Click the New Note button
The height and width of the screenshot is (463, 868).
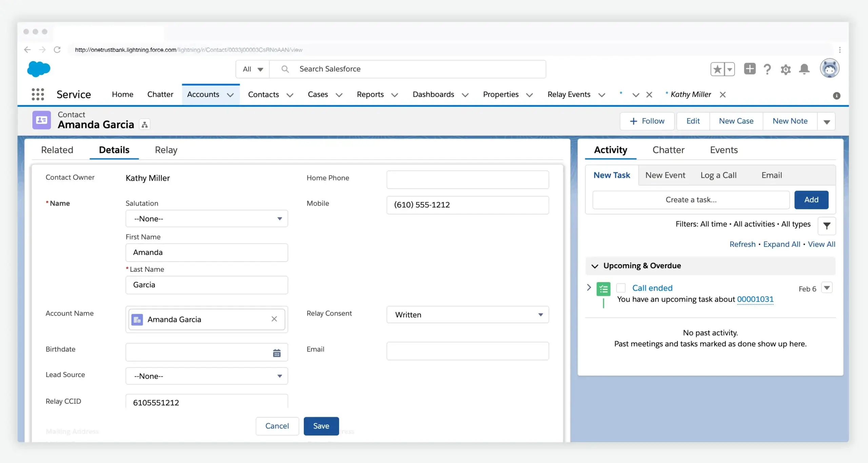click(x=790, y=121)
